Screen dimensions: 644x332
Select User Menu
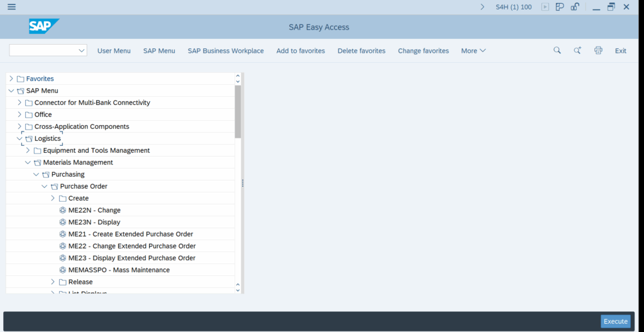114,50
